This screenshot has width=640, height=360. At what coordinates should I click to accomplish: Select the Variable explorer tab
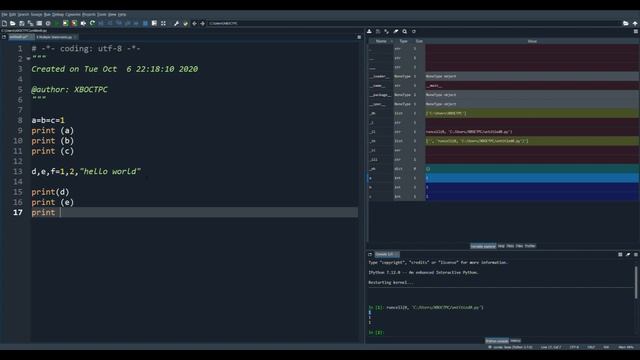[483, 246]
